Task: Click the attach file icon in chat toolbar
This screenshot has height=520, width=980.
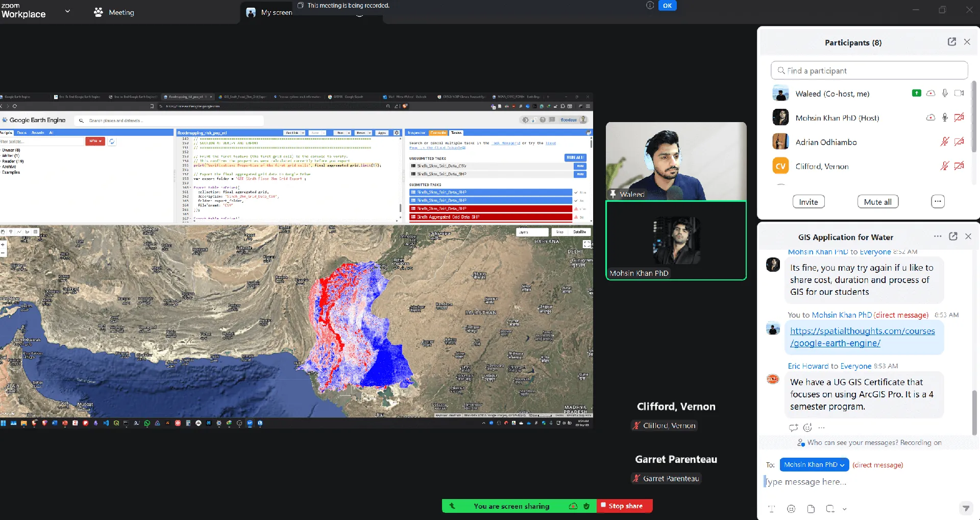Action: point(811,509)
